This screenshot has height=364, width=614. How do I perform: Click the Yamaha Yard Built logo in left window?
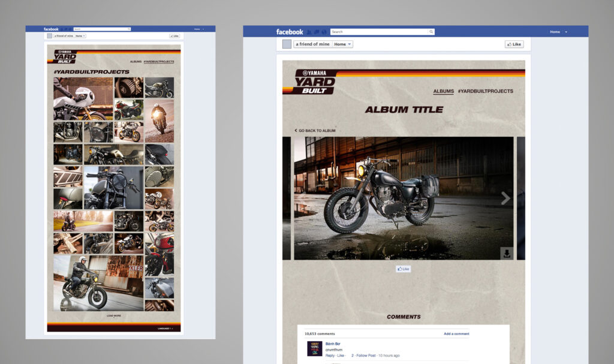coord(65,56)
